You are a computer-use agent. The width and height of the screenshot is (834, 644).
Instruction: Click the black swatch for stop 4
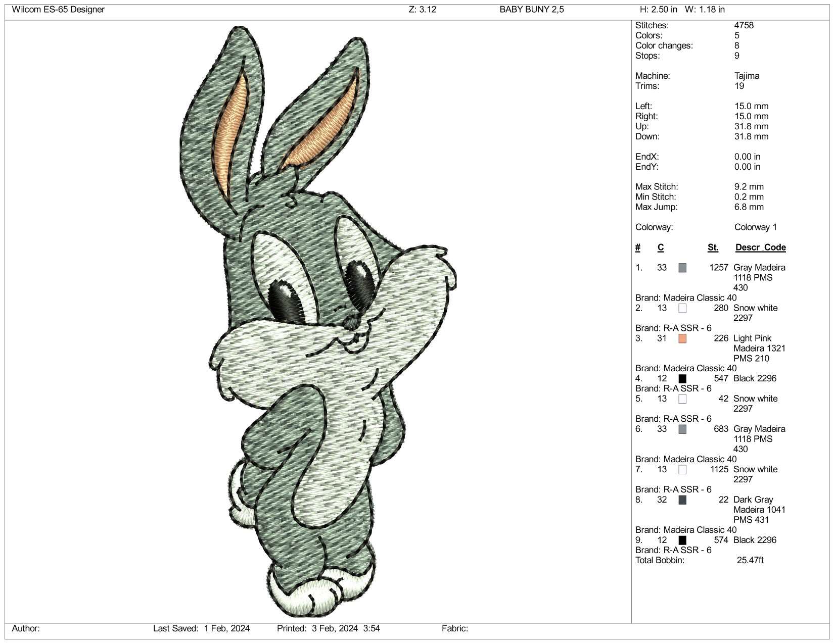pos(682,379)
